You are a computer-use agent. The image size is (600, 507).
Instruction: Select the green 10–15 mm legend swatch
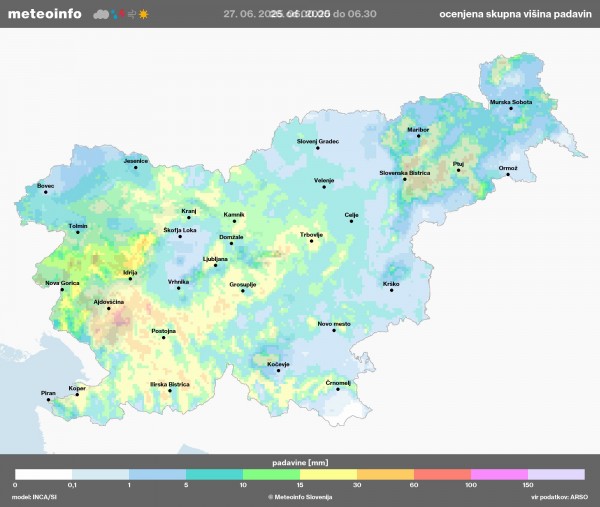(x=271, y=474)
